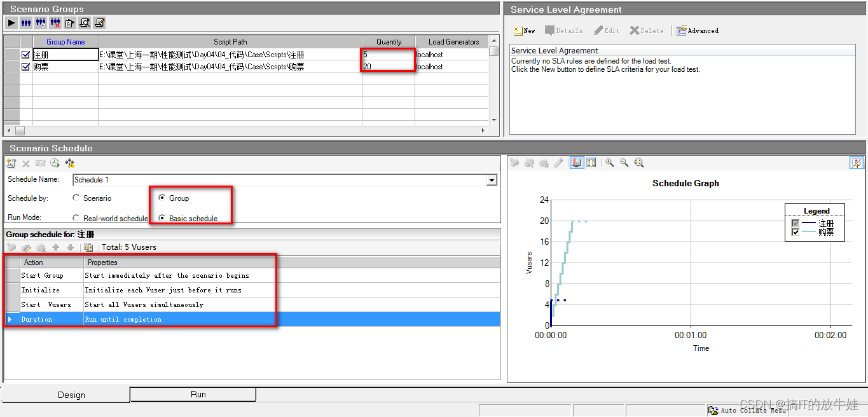Click the Remove Group icon with red X
Image resolution: width=868 pixels, height=417 pixels.
[x=55, y=23]
